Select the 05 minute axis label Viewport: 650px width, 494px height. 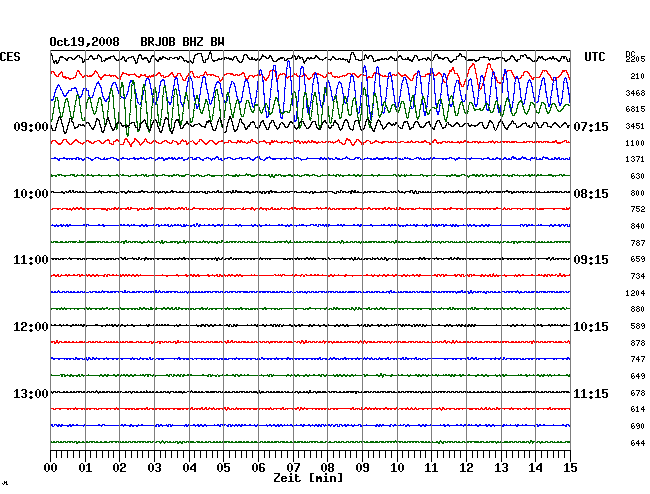coord(224,468)
